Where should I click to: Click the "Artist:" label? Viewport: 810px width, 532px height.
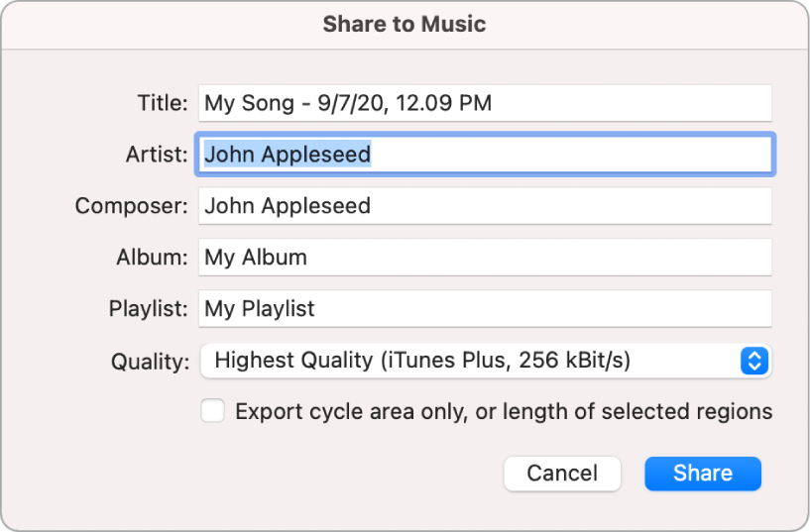156,155
